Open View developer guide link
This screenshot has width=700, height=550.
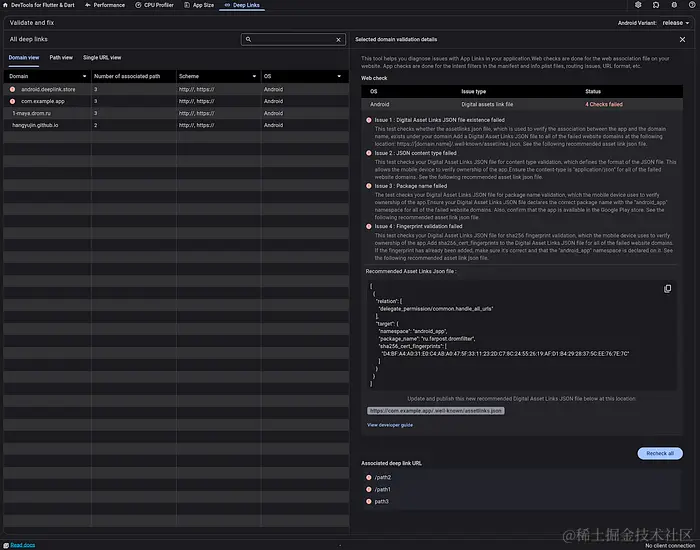point(390,425)
